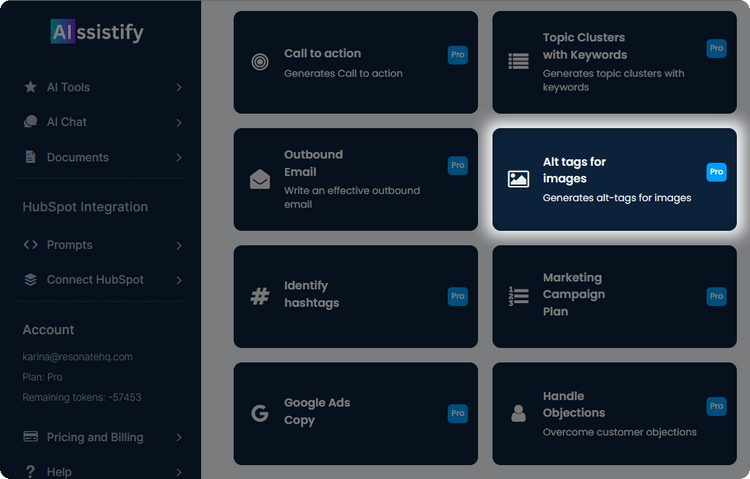Click the list icon on Topic Clusters card
750x479 pixels.
[518, 62]
